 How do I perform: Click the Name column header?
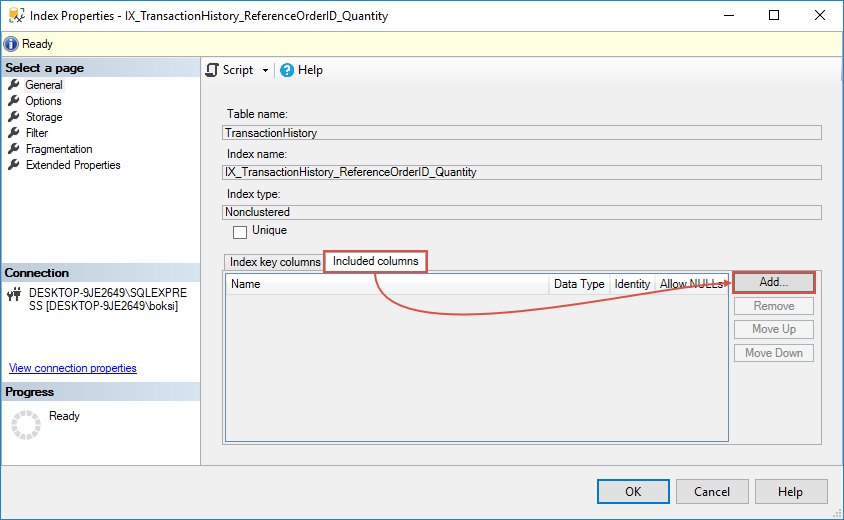coord(388,284)
